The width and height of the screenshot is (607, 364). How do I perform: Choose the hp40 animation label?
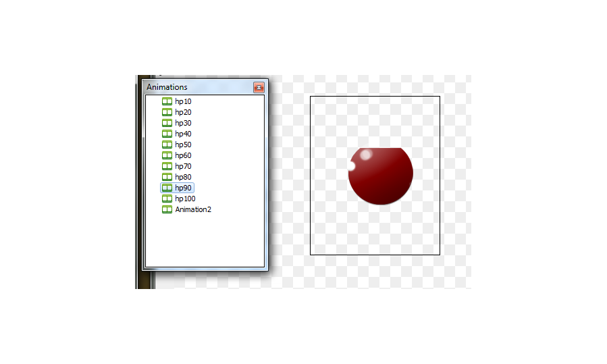point(183,134)
